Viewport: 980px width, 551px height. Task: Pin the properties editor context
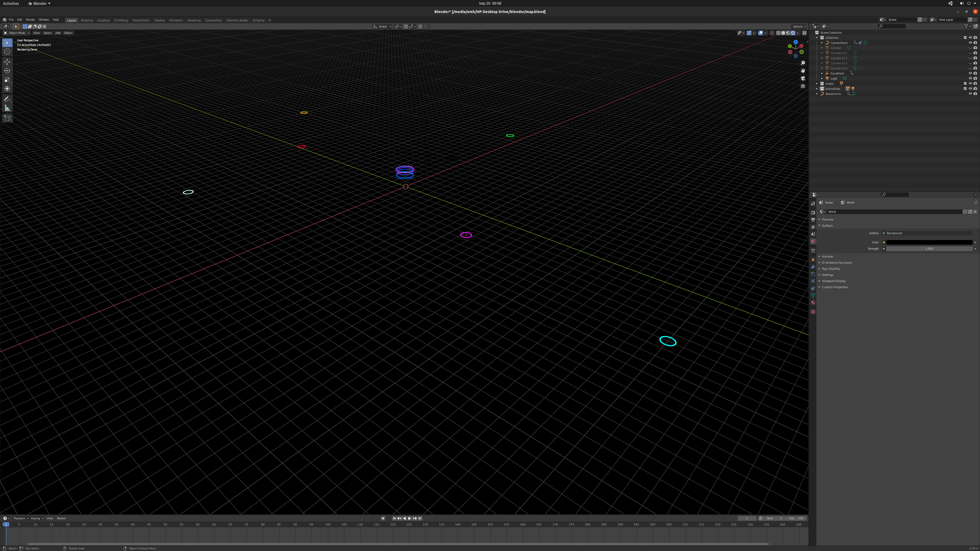pos(975,203)
